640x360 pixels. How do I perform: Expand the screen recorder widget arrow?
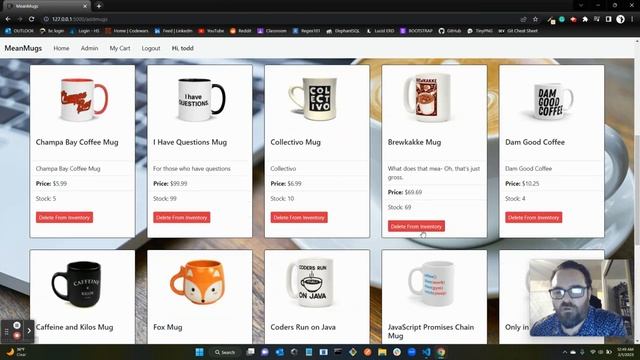pyautogui.click(x=29, y=331)
